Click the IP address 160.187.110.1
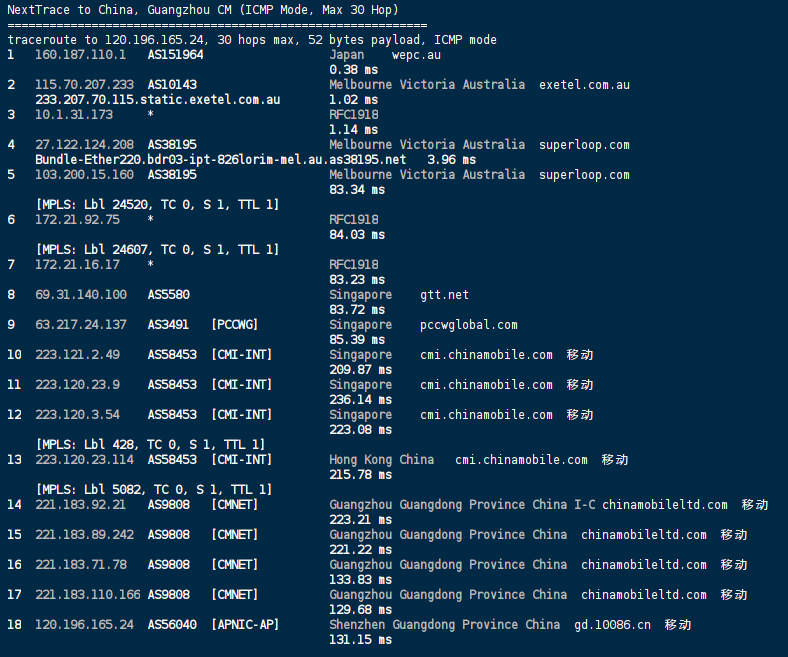Viewport: 788px width, 657px height. pyautogui.click(x=80, y=55)
